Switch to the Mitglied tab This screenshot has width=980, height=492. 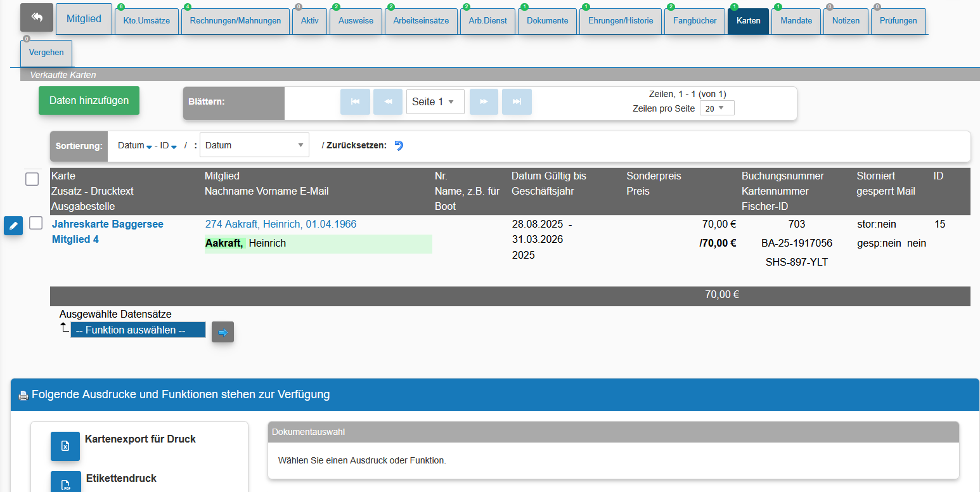pyautogui.click(x=84, y=19)
